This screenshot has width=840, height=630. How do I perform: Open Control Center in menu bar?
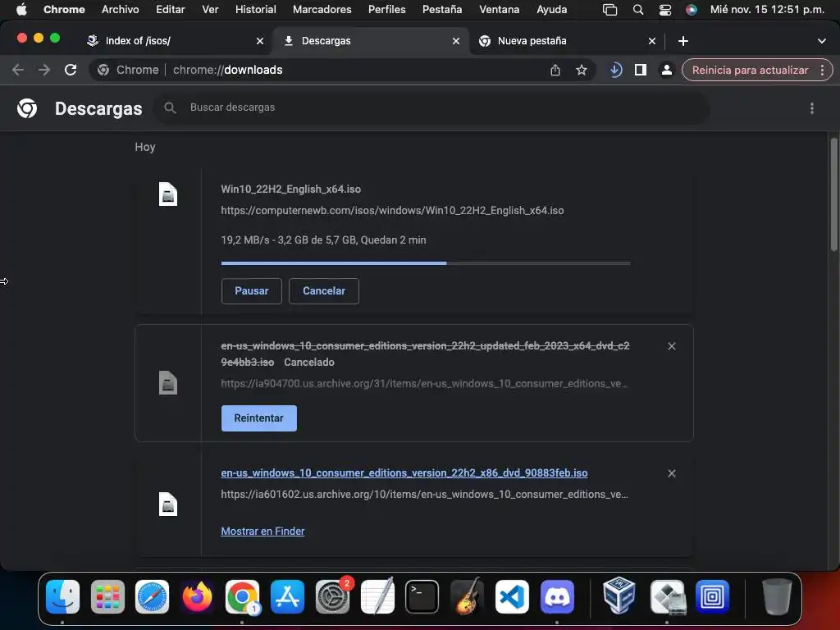point(664,10)
